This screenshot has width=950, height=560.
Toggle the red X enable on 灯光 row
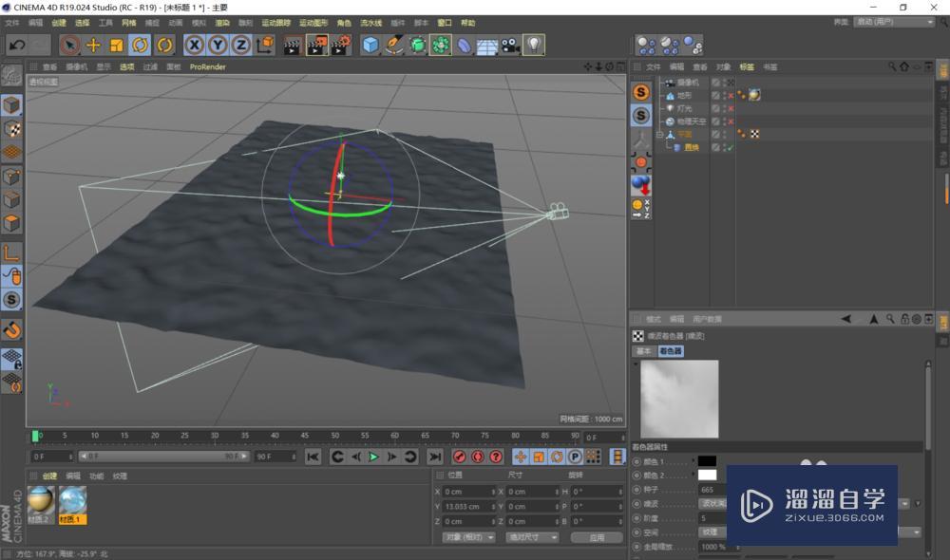pyautogui.click(x=731, y=109)
